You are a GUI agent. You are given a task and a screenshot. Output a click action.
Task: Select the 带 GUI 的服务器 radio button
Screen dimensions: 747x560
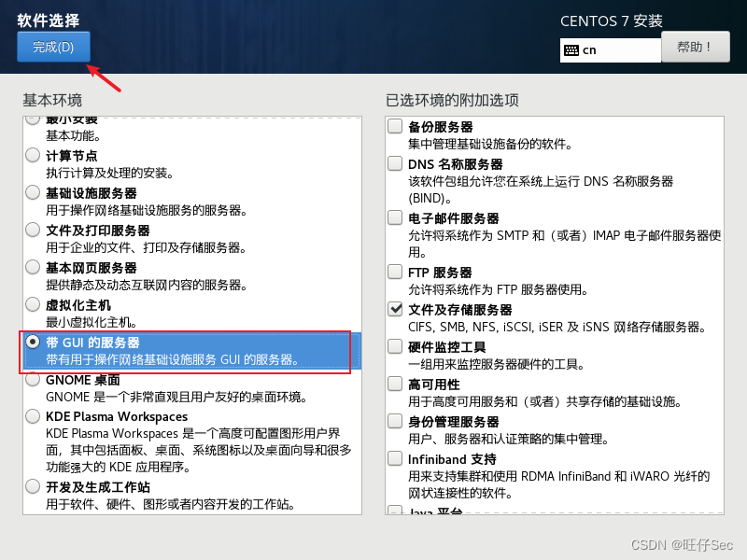point(33,342)
